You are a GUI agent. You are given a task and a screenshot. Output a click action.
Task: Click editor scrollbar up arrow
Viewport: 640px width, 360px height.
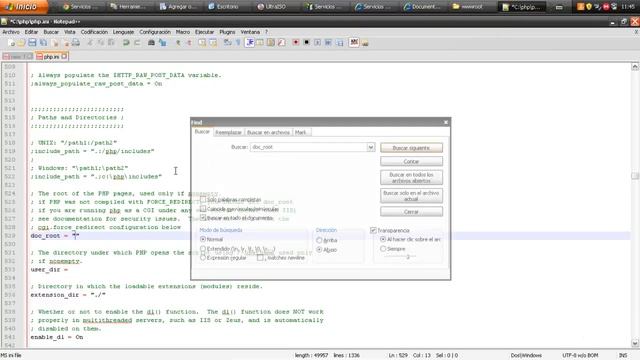tap(635, 67)
